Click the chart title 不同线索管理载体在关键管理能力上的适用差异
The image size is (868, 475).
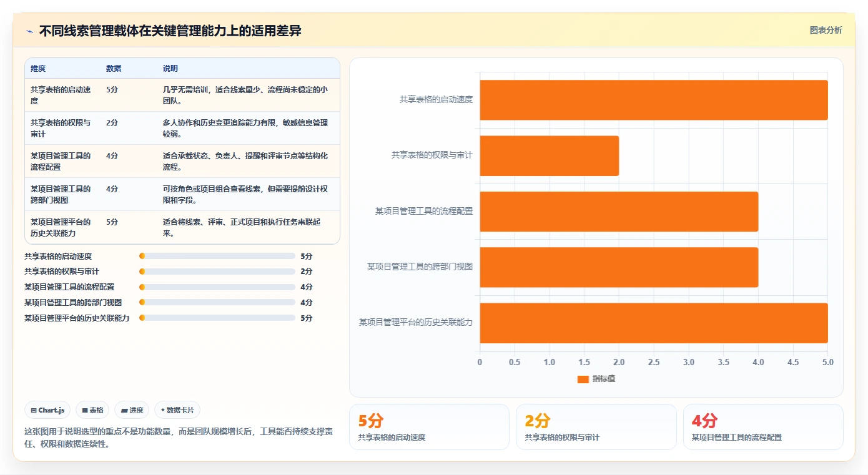(170, 31)
